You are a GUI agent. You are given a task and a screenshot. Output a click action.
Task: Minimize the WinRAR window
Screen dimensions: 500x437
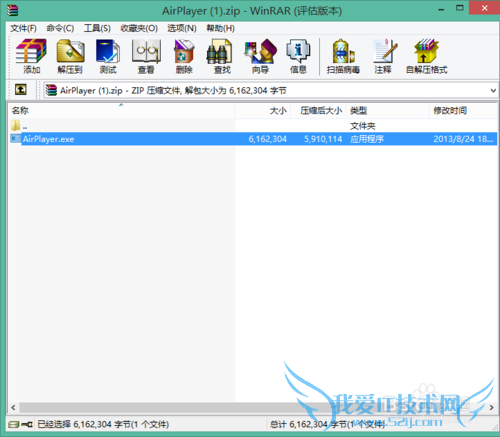coord(441,9)
